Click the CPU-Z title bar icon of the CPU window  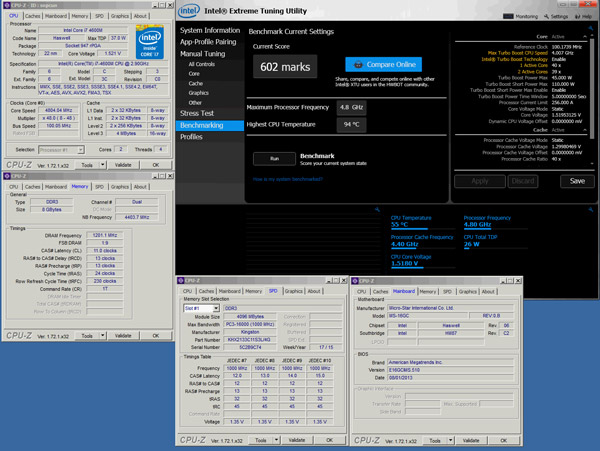pos(7,5)
